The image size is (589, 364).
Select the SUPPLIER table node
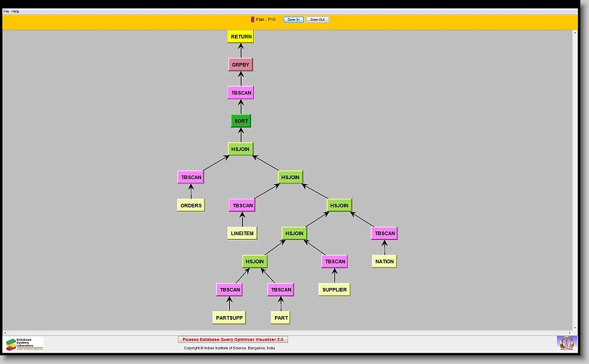point(334,289)
